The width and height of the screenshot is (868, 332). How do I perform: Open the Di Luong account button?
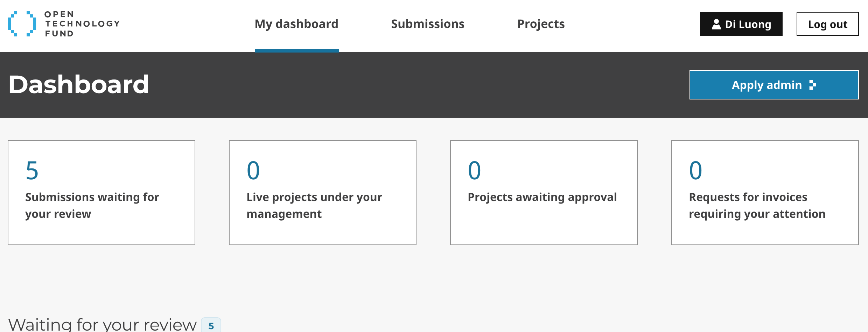(x=741, y=24)
